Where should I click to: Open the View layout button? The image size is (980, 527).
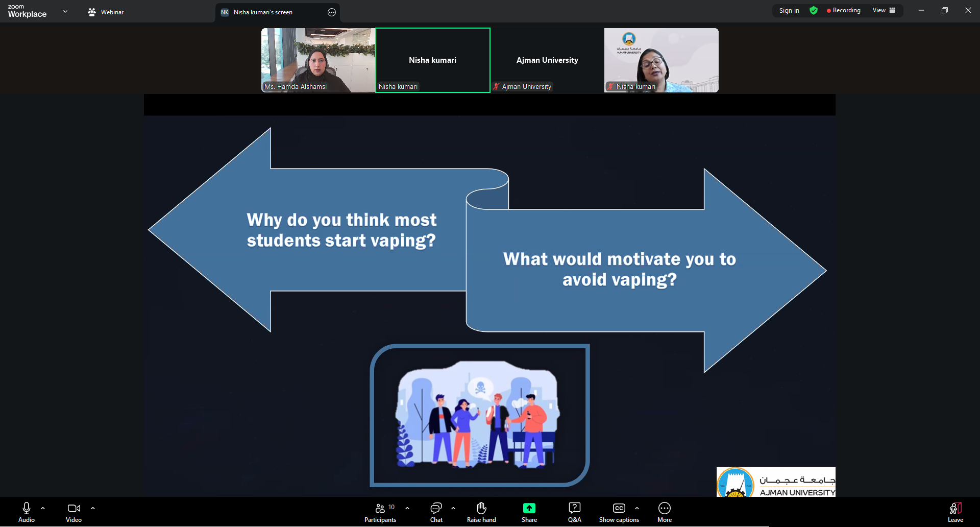(x=884, y=11)
